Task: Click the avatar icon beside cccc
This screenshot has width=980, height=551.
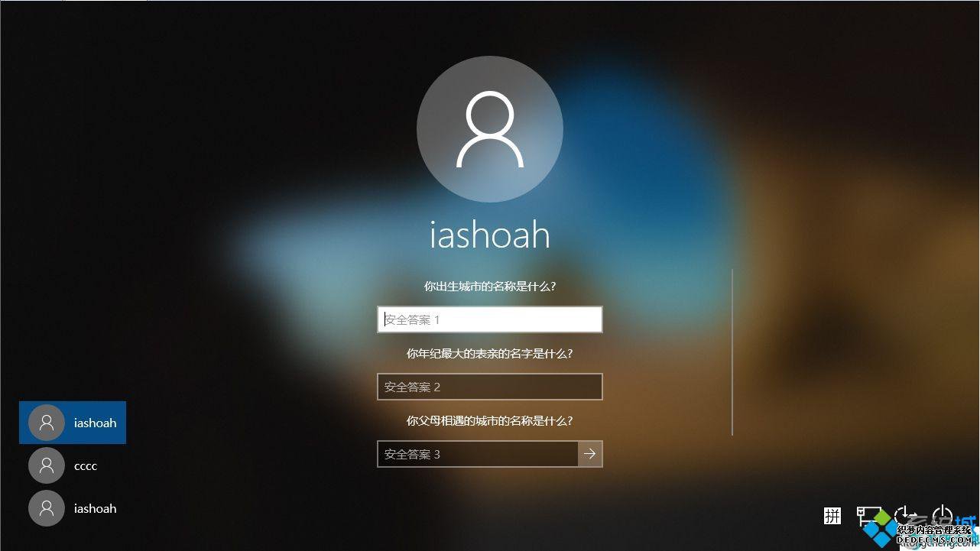Action: (47, 465)
